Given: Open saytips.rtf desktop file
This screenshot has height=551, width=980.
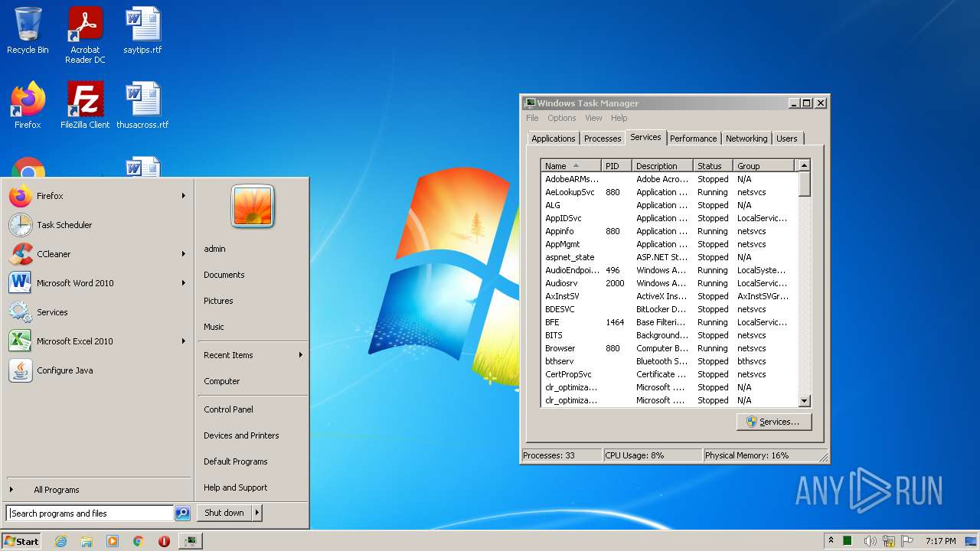Looking at the screenshot, I should 142,31.
